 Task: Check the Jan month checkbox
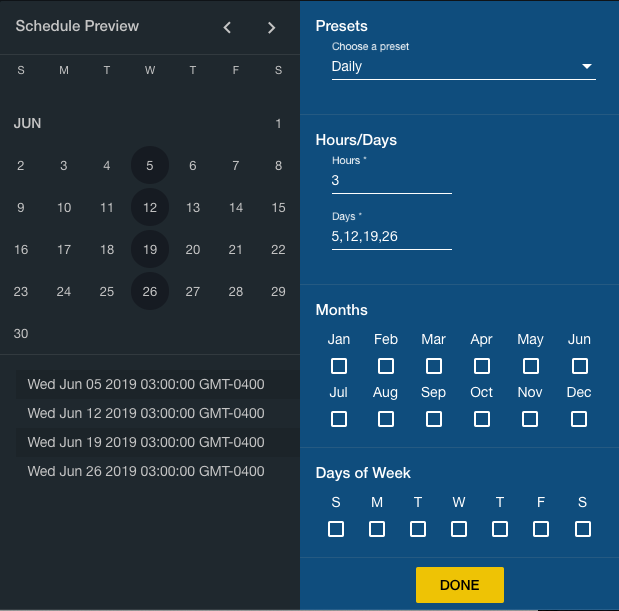coord(339,366)
